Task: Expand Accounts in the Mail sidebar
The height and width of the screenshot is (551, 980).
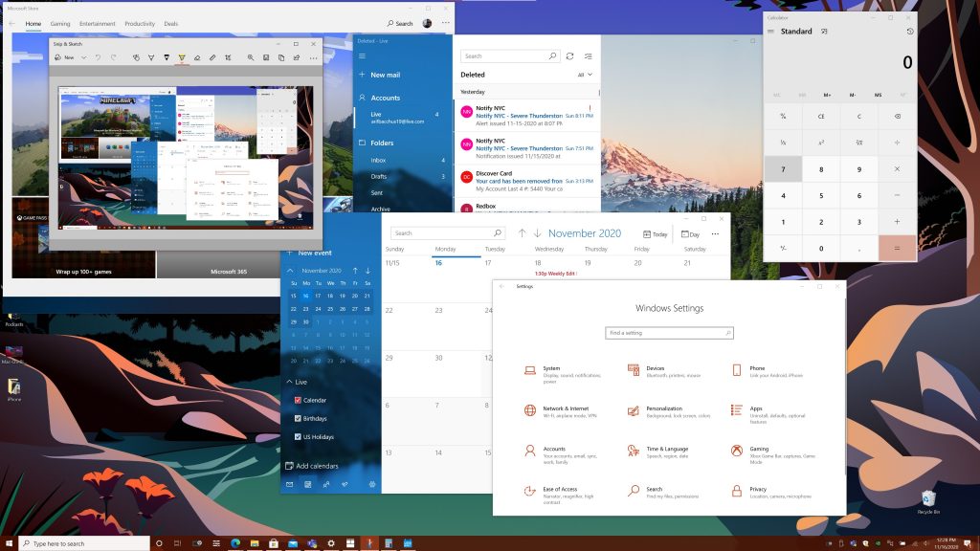Action: 379,99
